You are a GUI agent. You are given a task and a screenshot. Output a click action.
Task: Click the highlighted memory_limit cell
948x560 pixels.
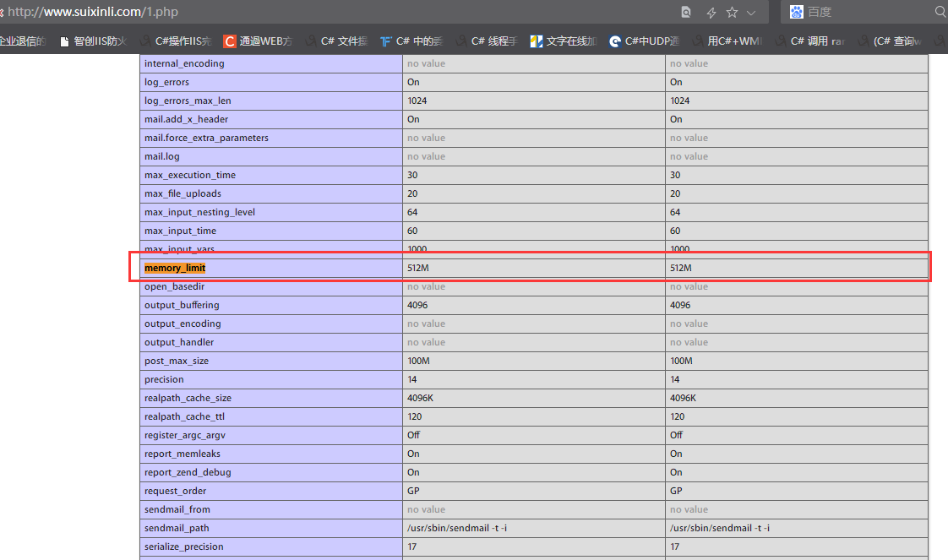click(x=175, y=268)
